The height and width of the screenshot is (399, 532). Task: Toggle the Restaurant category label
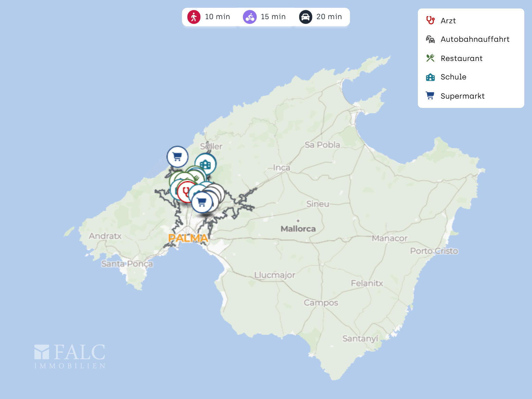tap(461, 59)
